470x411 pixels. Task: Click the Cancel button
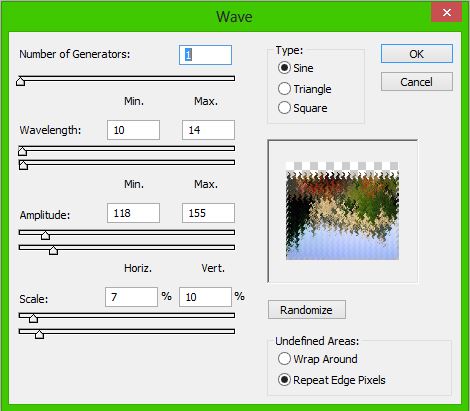[x=417, y=82]
